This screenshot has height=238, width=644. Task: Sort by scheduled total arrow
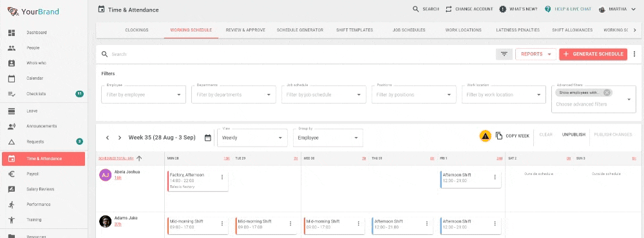point(139,158)
